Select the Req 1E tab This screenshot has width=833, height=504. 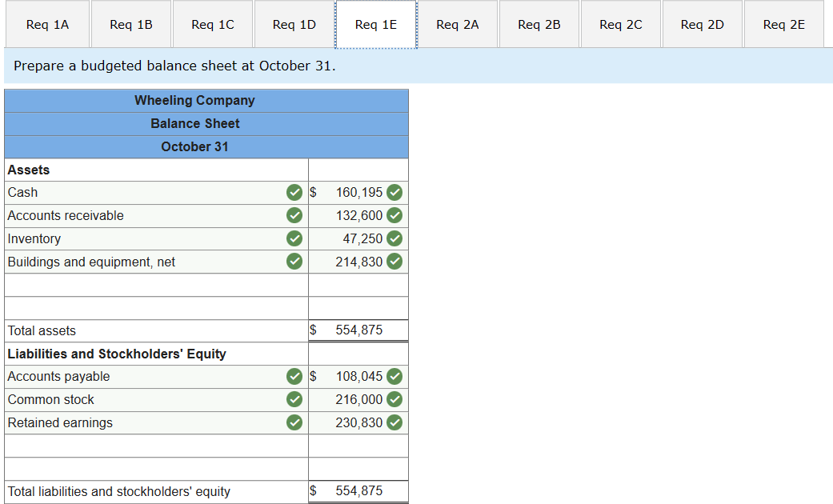[x=375, y=24]
